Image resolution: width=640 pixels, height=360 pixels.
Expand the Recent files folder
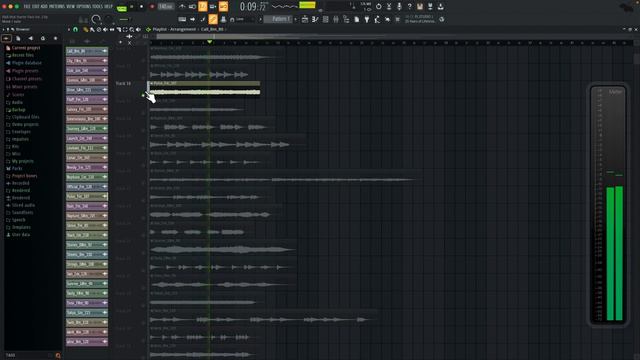pos(22,55)
